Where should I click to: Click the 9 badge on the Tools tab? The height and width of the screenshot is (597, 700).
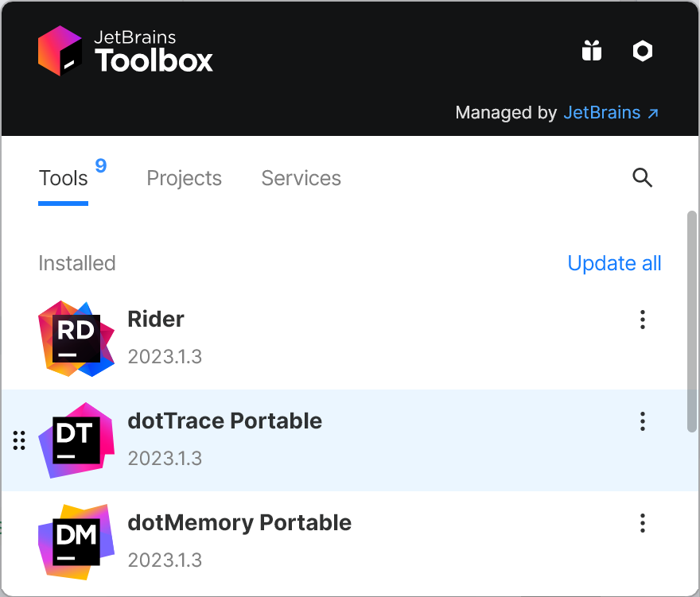(x=99, y=167)
